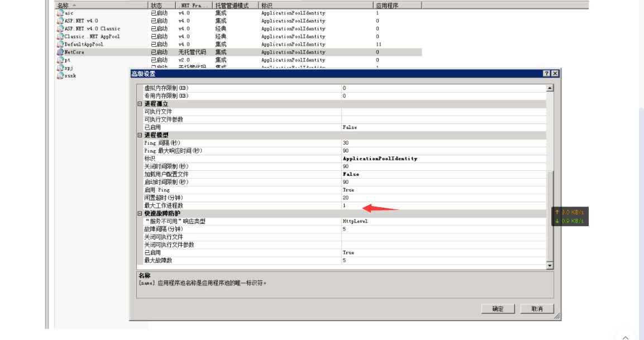Viewport: 644px width, 340px height.
Task: Select the Ping 最大响应时间(秒) property
Action: coord(345,151)
